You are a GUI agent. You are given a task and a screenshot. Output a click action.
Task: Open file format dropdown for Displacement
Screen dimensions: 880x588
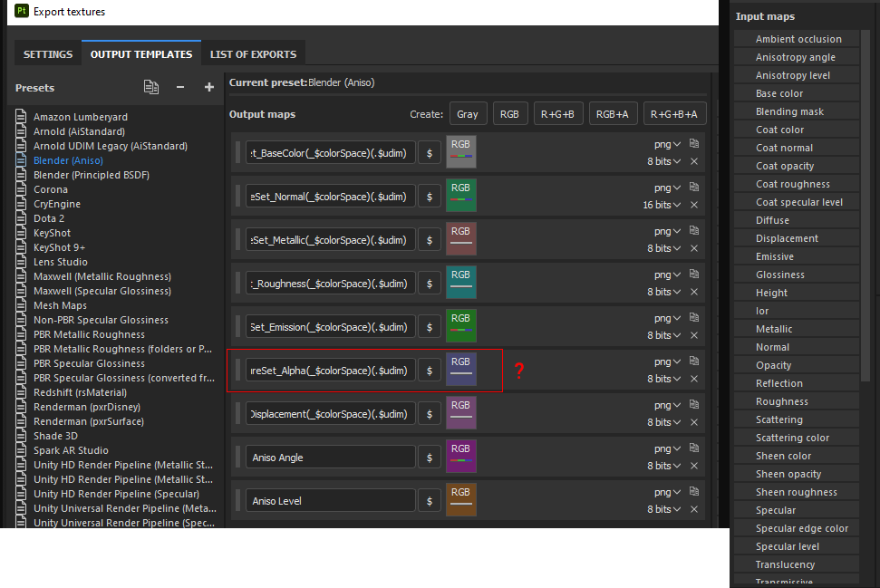(x=667, y=405)
